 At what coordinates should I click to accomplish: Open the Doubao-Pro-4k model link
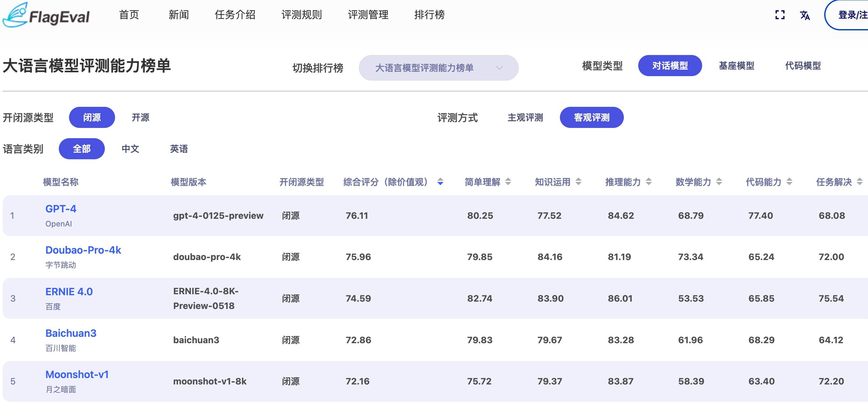pos(83,249)
